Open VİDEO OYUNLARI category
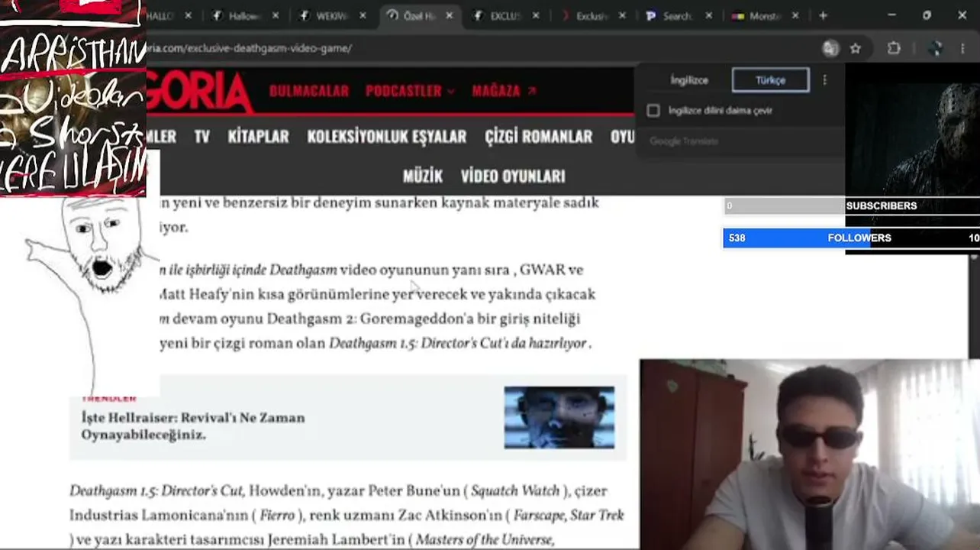This screenshot has height=550, width=980. click(x=513, y=176)
